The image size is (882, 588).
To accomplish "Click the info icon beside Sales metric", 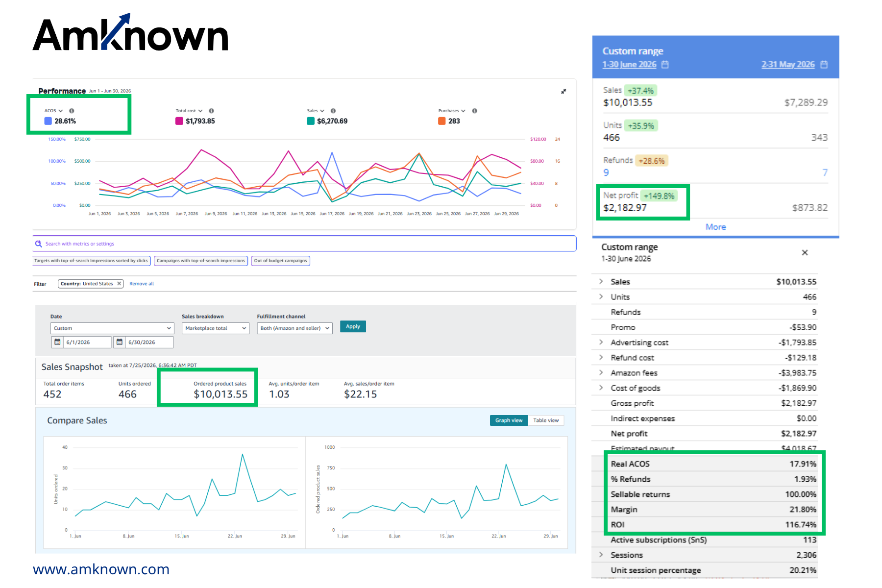I will click(x=333, y=111).
